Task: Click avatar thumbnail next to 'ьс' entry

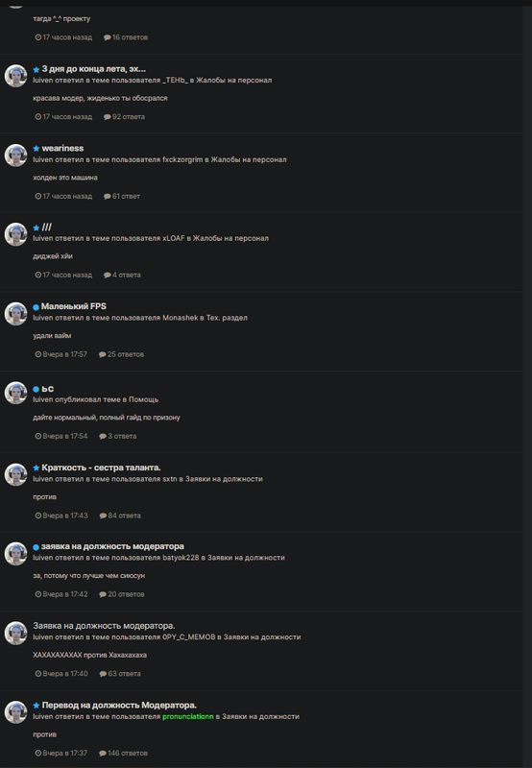Action: pyautogui.click(x=15, y=393)
